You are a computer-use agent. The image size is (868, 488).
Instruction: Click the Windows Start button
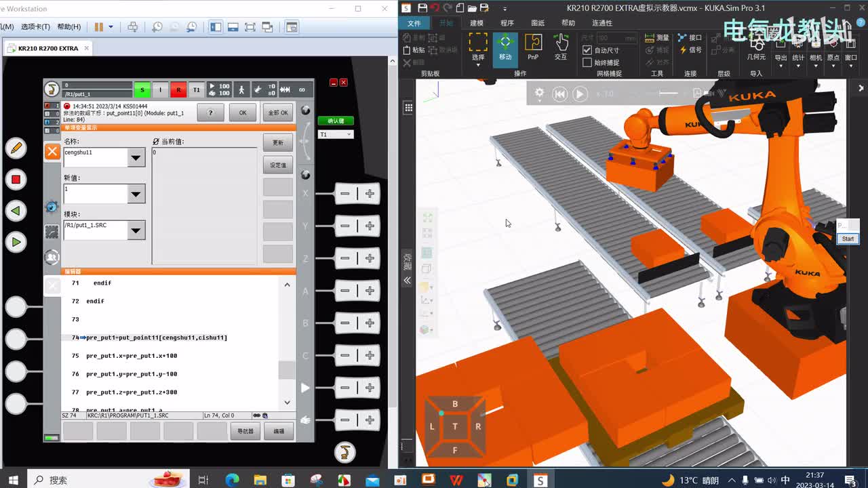pos(14,480)
